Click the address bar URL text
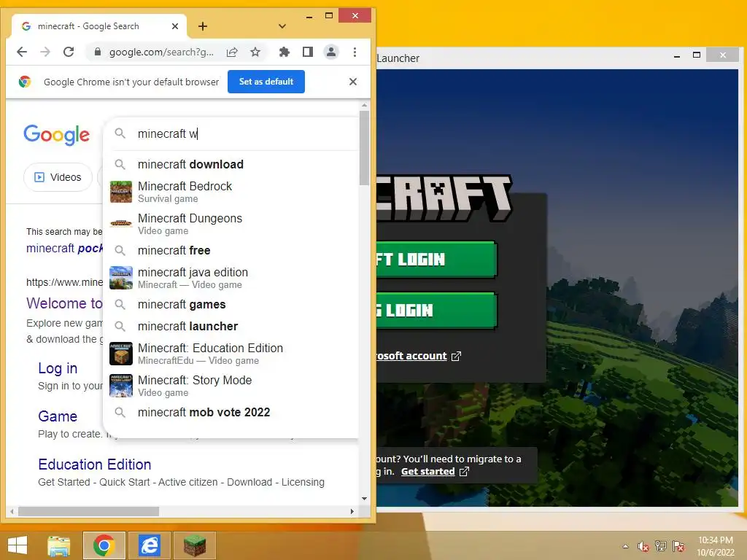The width and height of the screenshot is (747, 560). (x=161, y=52)
